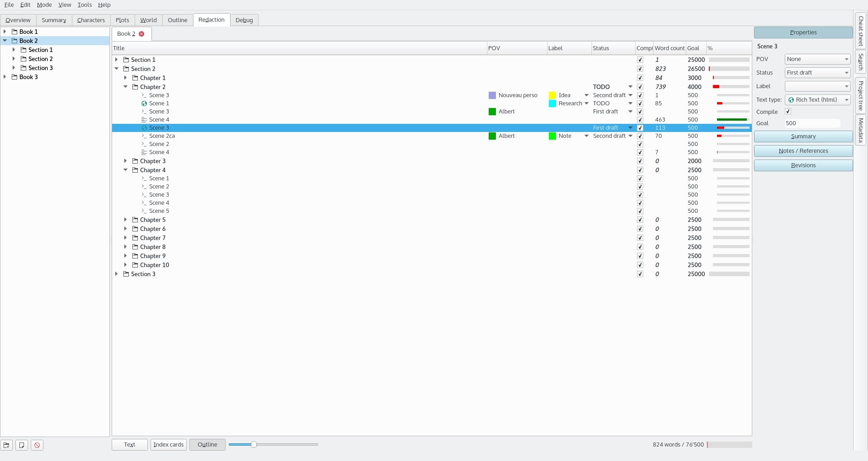Toggle compile checkbox for outline Section 3 row

(640, 274)
